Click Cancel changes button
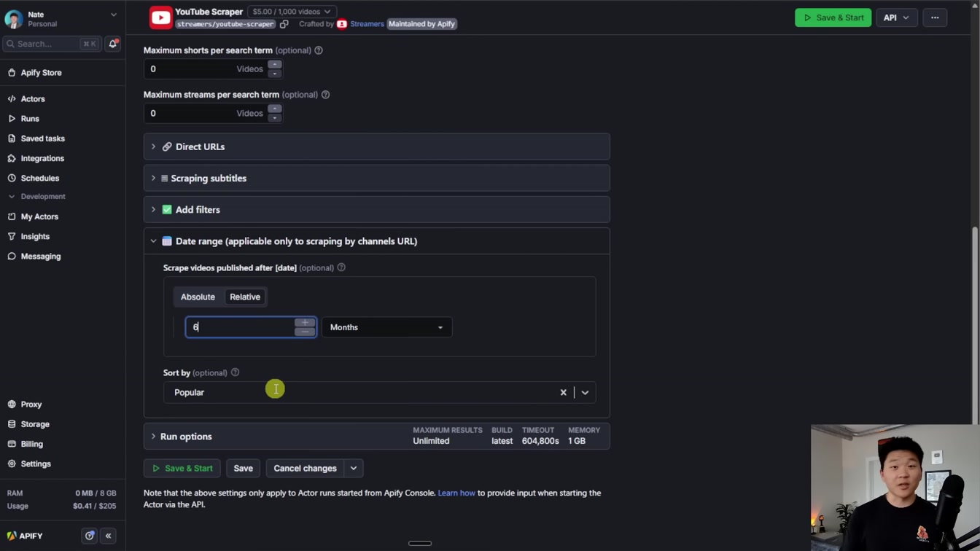980x551 pixels. [x=305, y=469]
